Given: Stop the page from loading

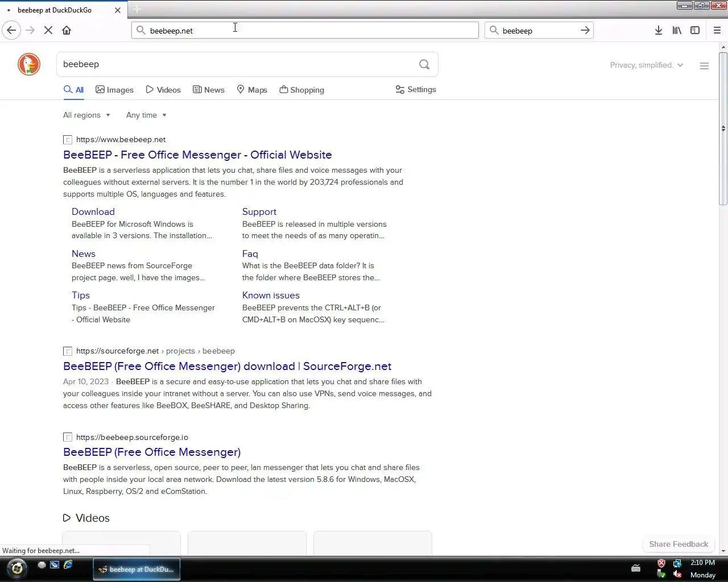Looking at the screenshot, I should point(48,30).
